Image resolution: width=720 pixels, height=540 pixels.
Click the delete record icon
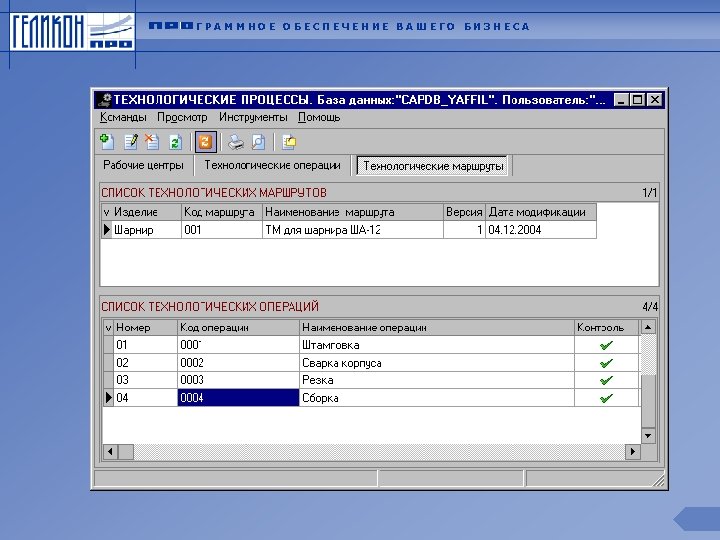pos(152,141)
